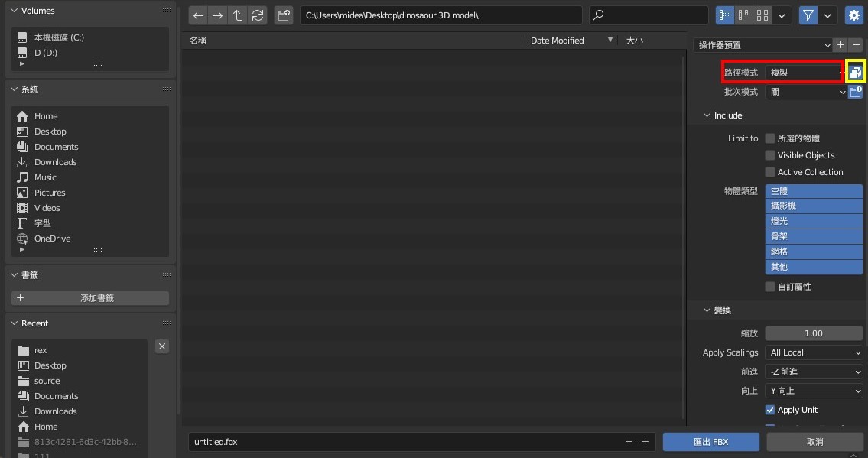Go up to parent directory
The width and height of the screenshot is (868, 458).
238,15
